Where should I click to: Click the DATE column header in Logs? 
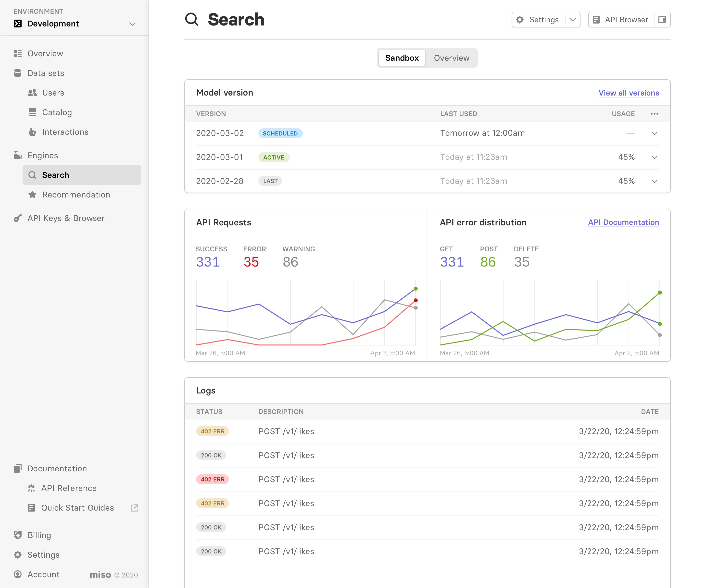[x=650, y=412]
